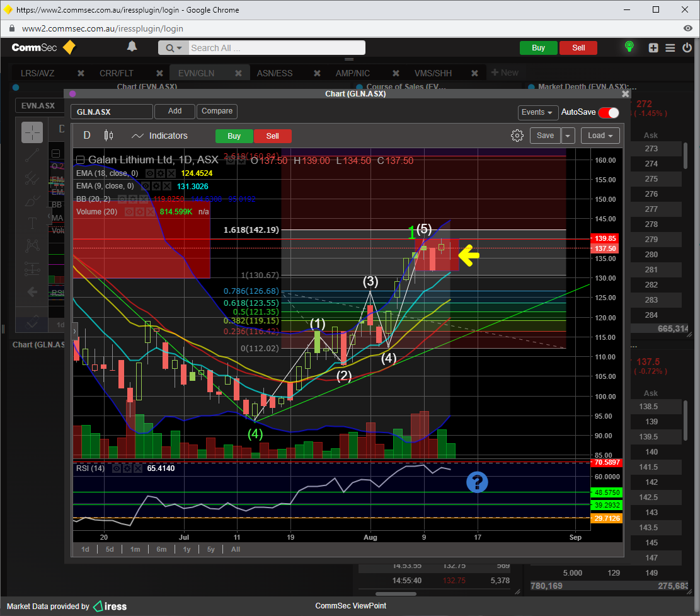This screenshot has width=700, height=616.
Task: Click the Add security button
Action: coord(175,111)
